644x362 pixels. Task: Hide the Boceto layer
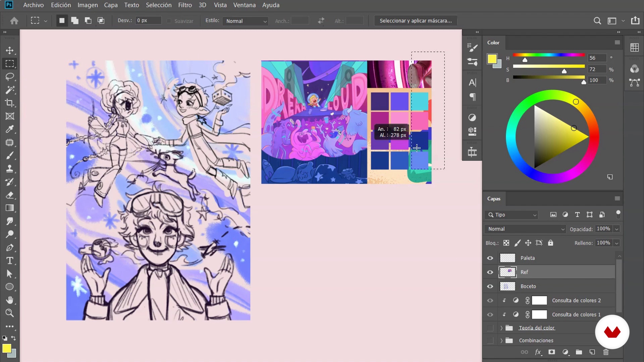pos(490,286)
